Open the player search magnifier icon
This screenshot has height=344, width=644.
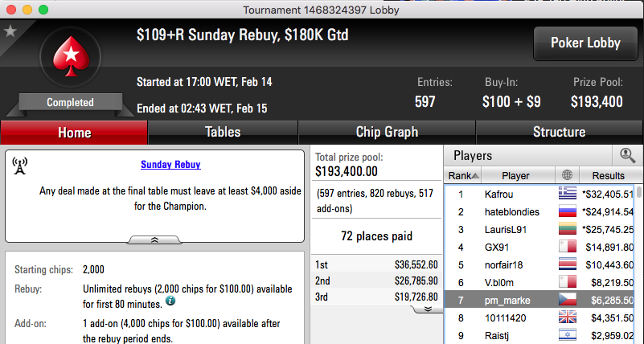pyautogui.click(x=627, y=156)
